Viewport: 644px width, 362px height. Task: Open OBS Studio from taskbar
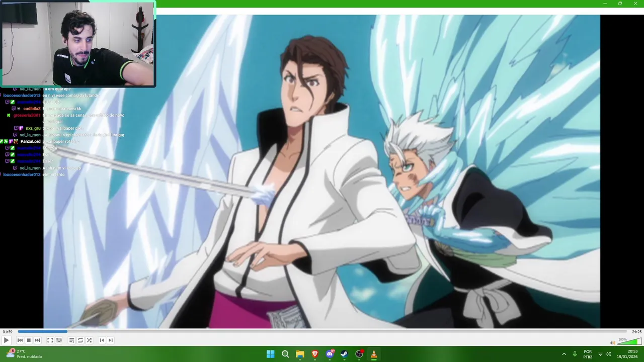pyautogui.click(x=359, y=354)
